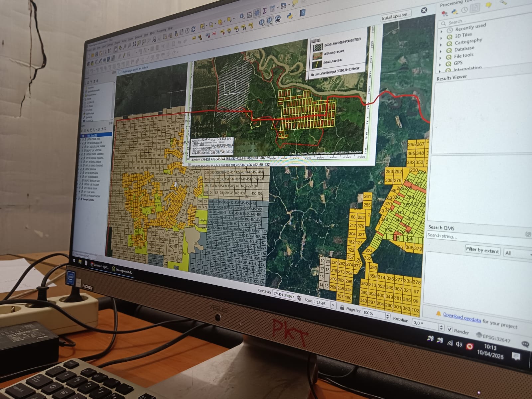Image resolution: width=532 pixels, height=399 pixels.
Task: Click the messages speech-bubble icon in status bar
Action: [x=525, y=344]
